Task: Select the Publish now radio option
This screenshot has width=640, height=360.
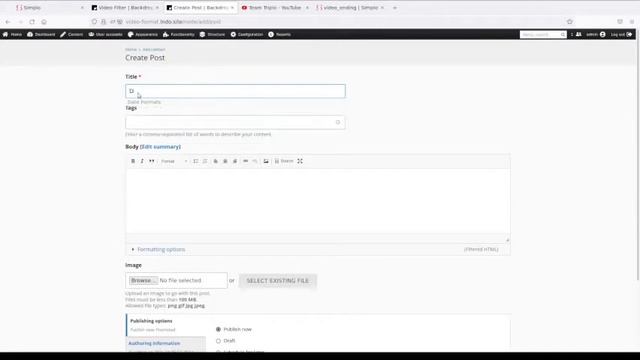Action: click(x=218, y=329)
